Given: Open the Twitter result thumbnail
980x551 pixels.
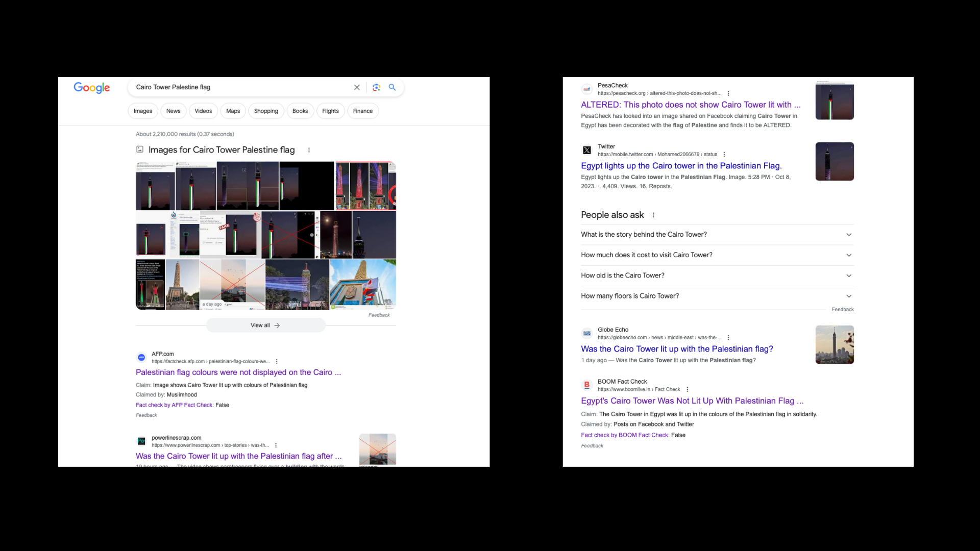Looking at the screenshot, I should click(x=835, y=161).
